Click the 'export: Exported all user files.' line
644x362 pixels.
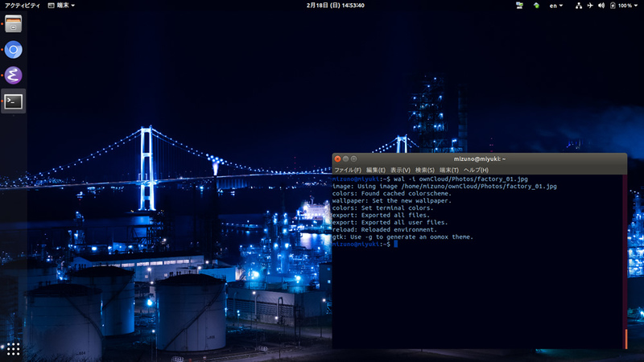390,223
